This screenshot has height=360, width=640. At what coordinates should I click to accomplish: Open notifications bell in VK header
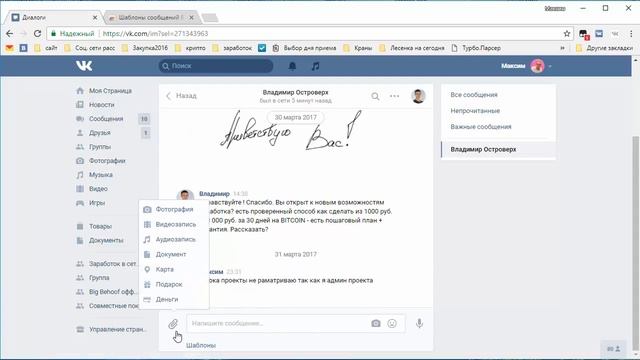292,66
